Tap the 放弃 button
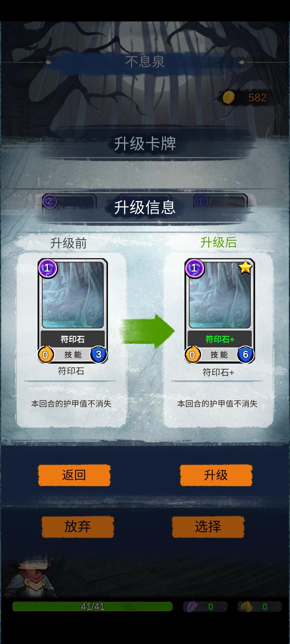 (x=78, y=527)
